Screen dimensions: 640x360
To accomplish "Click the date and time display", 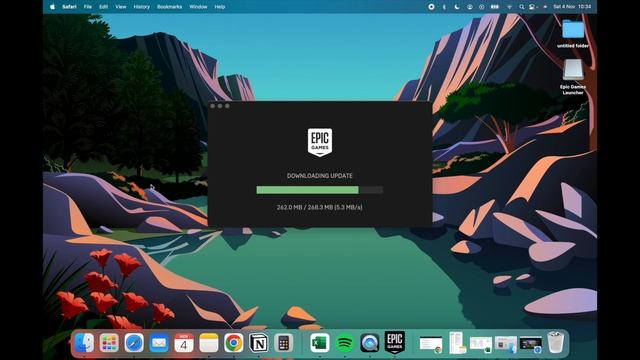I will [x=572, y=7].
